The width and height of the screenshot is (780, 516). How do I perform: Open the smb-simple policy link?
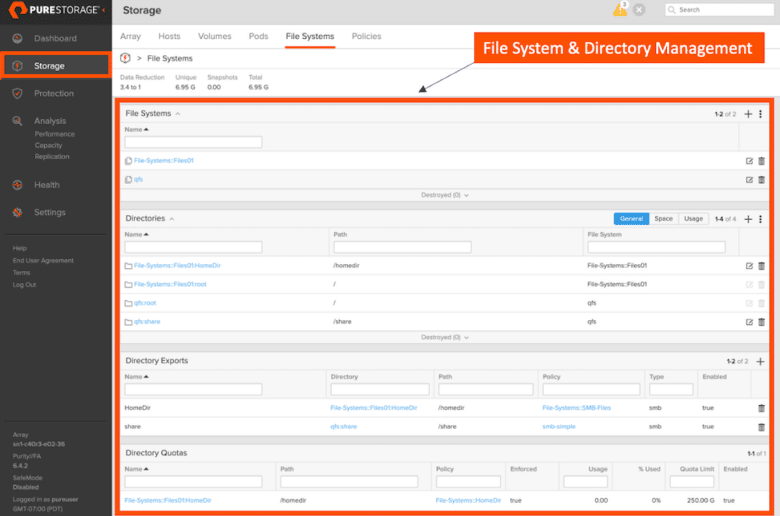(x=559, y=426)
